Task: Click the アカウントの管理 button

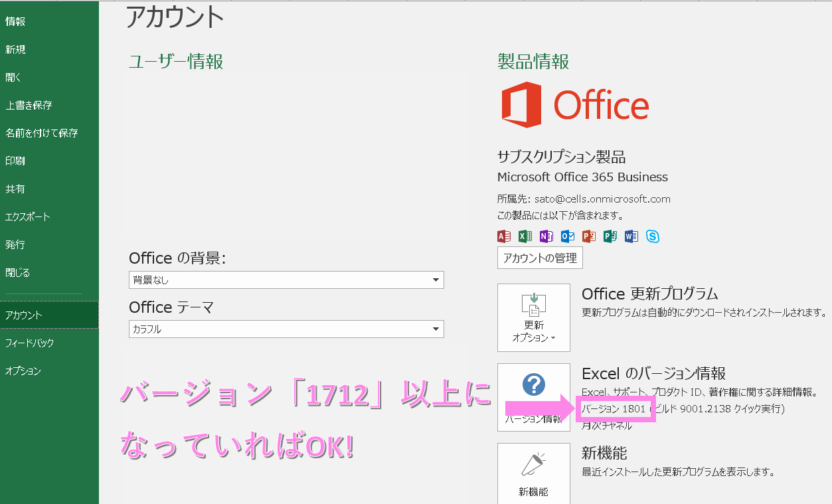Action: point(539,258)
